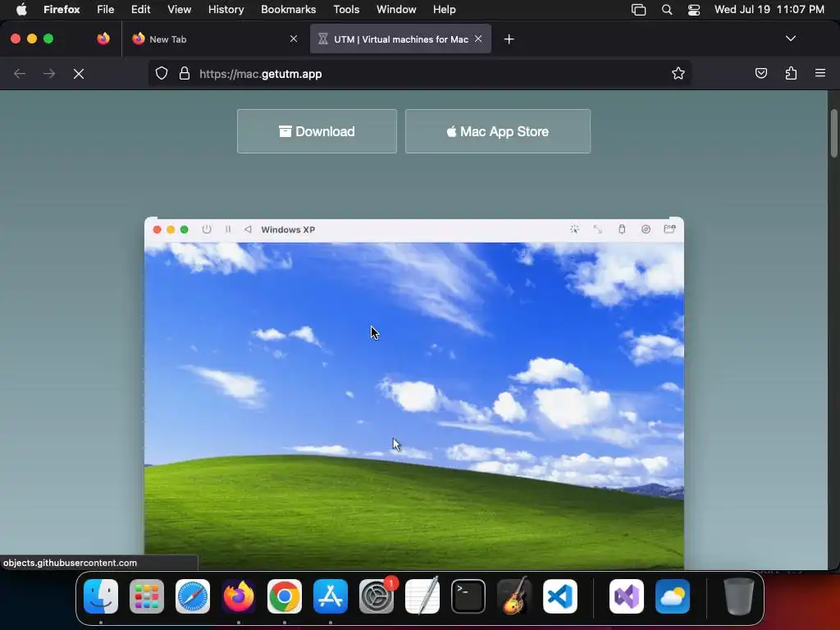The image size is (840, 630).
Task: Launch Safari from the Dock
Action: click(193, 596)
